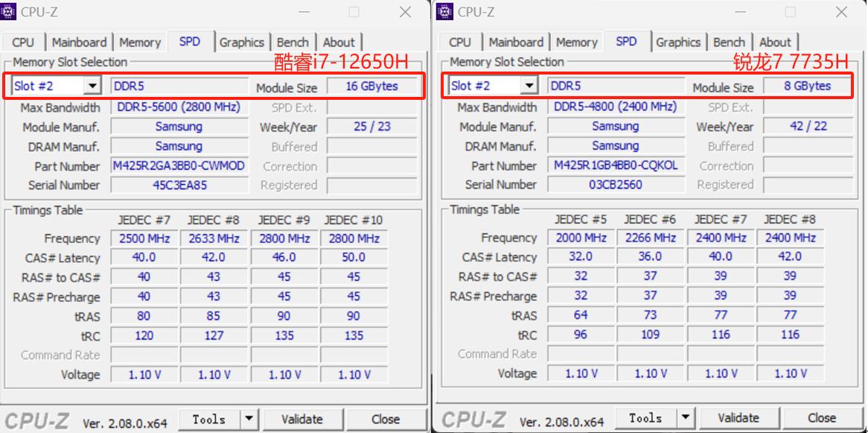Open Graphics tab in right window

click(679, 42)
